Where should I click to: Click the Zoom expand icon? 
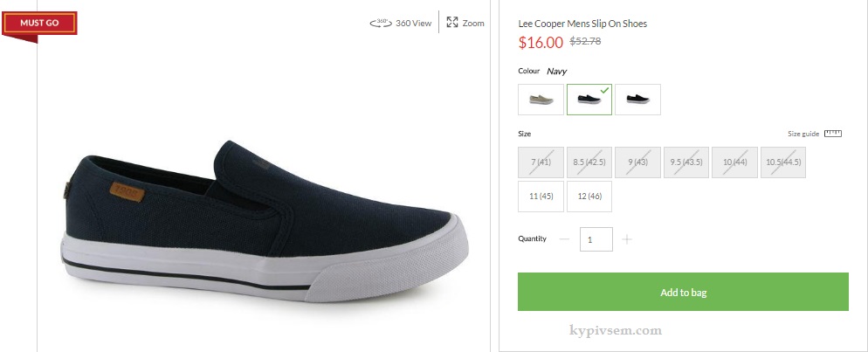[452, 23]
